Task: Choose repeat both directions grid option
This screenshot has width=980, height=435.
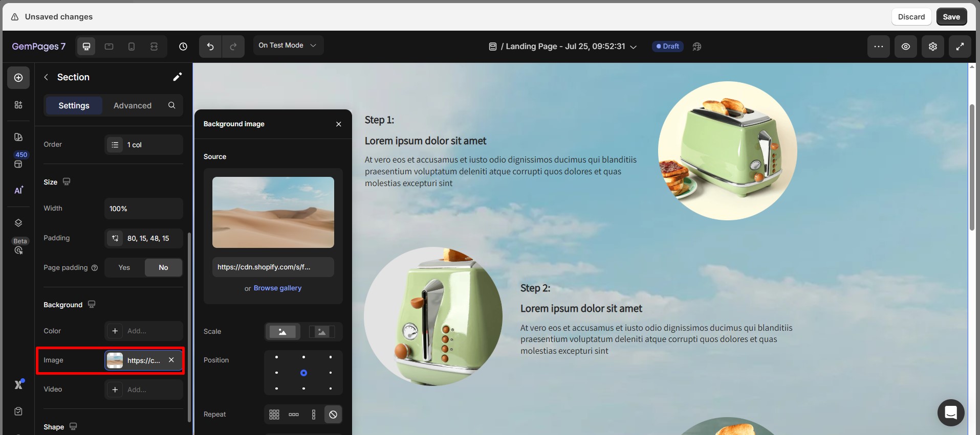Action: coord(274,415)
